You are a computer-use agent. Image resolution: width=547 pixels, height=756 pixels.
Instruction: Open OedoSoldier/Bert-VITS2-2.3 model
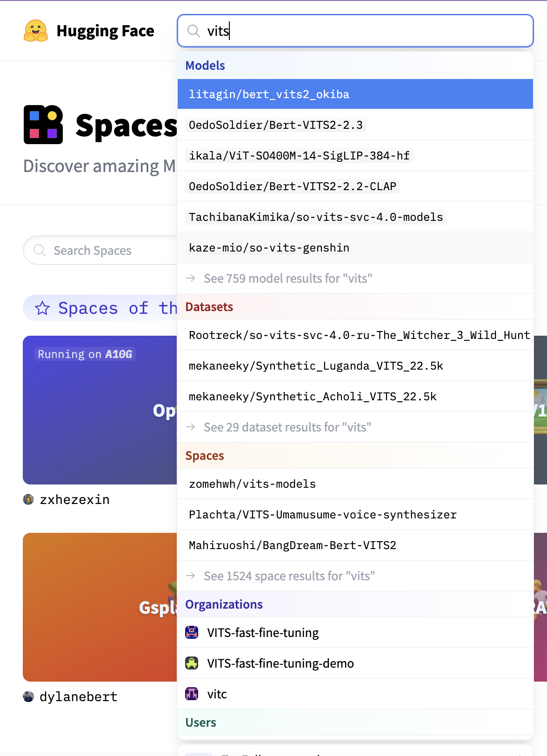click(x=355, y=125)
